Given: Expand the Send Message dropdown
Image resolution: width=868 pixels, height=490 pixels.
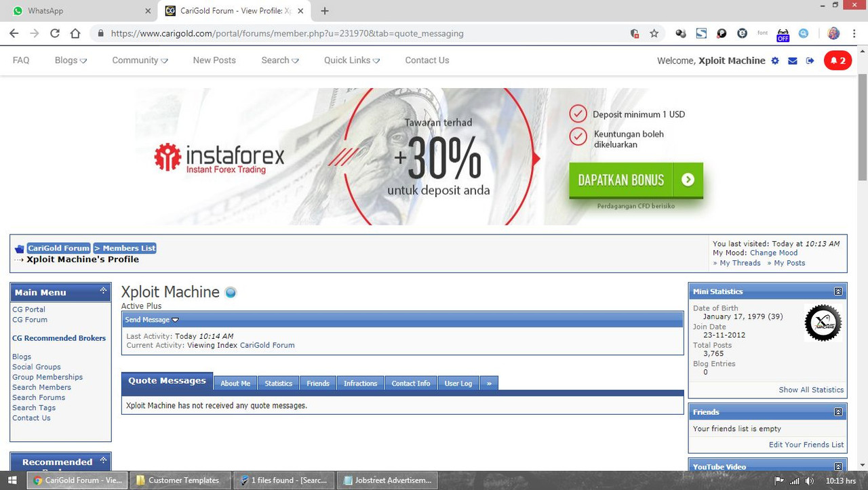Looking at the screenshot, I should [152, 319].
